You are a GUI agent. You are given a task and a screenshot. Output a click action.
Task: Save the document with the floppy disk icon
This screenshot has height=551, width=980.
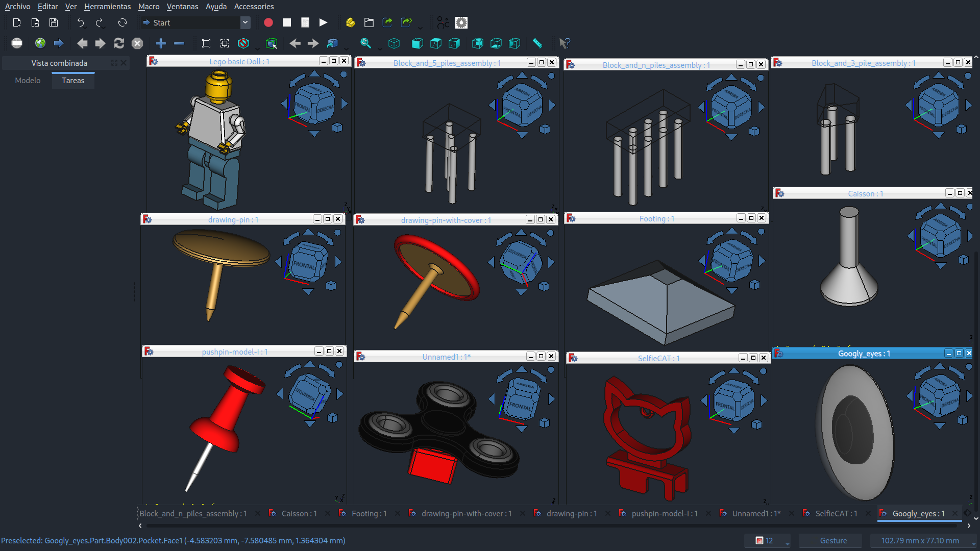[x=54, y=22]
